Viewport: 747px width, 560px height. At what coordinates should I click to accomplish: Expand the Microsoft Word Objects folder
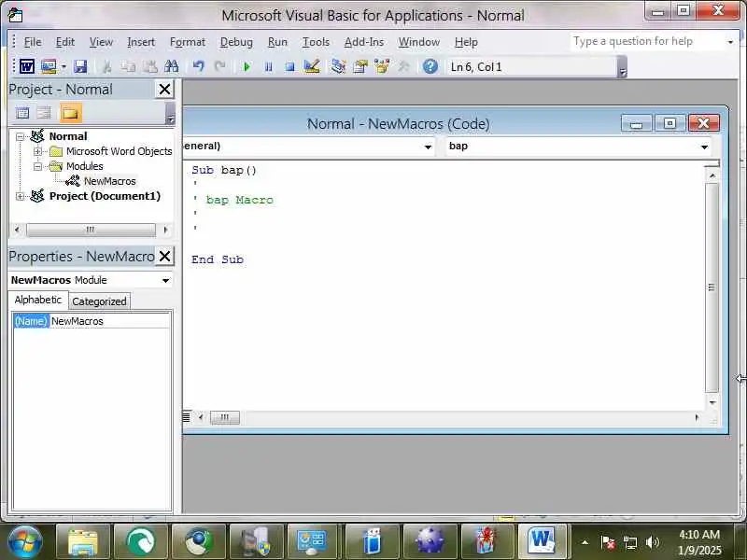click(37, 151)
